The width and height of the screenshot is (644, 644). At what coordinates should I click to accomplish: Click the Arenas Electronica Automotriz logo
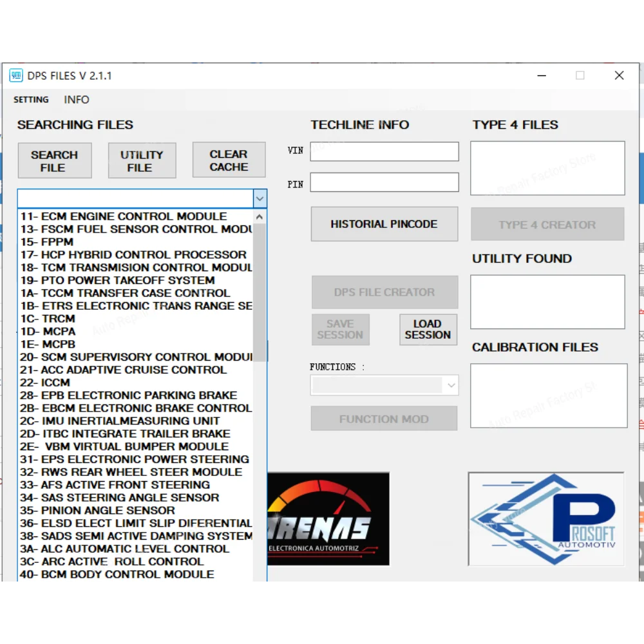tap(328, 518)
